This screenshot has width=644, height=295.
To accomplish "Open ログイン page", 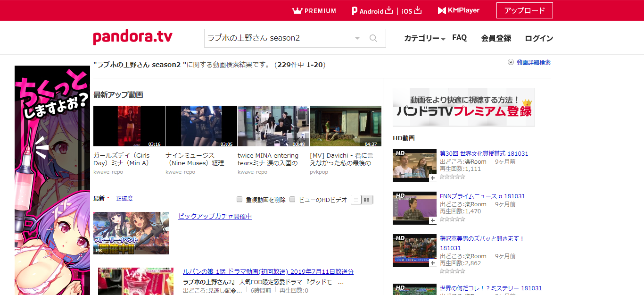I will (x=539, y=38).
